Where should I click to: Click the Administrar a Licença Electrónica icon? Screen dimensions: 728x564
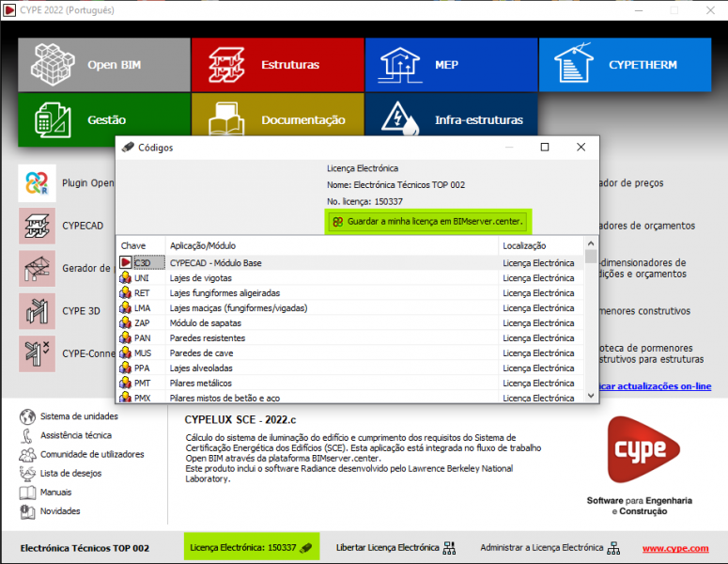click(x=613, y=547)
